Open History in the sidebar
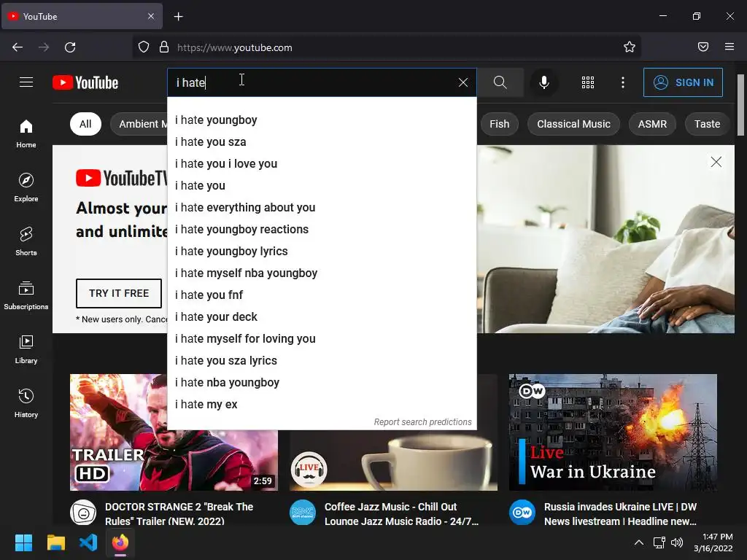The image size is (747, 560). tap(26, 403)
